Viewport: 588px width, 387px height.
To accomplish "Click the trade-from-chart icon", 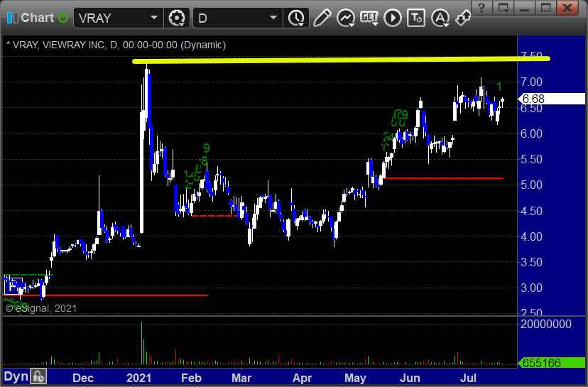I will pyautogui.click(x=416, y=18).
